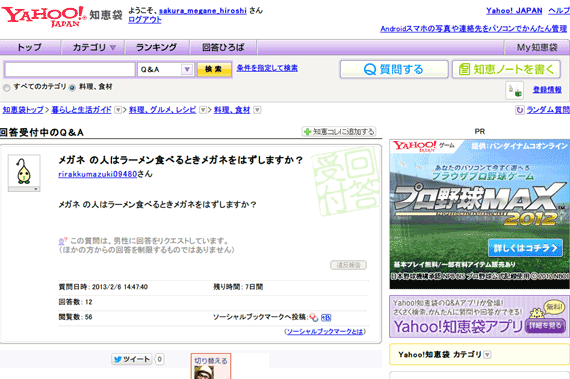The height and width of the screenshot is (379, 570).
Task: Click the 知恵ノートを書く button
Action: [x=506, y=69]
